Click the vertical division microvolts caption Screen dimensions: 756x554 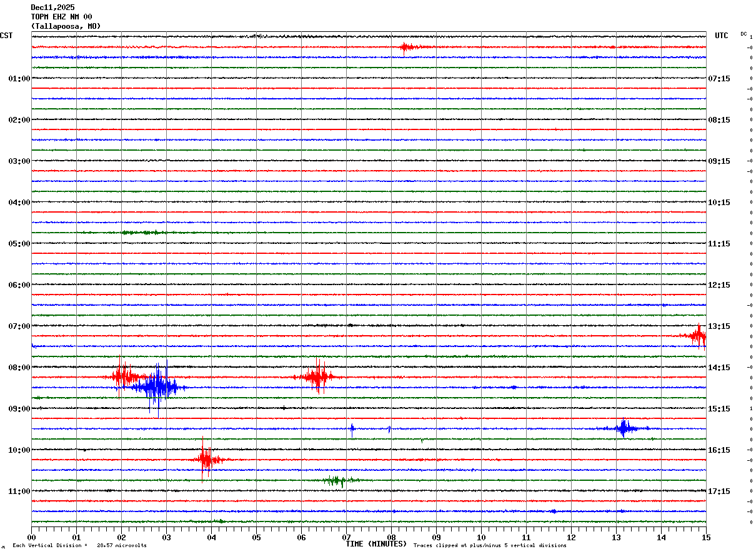[x=79, y=545]
